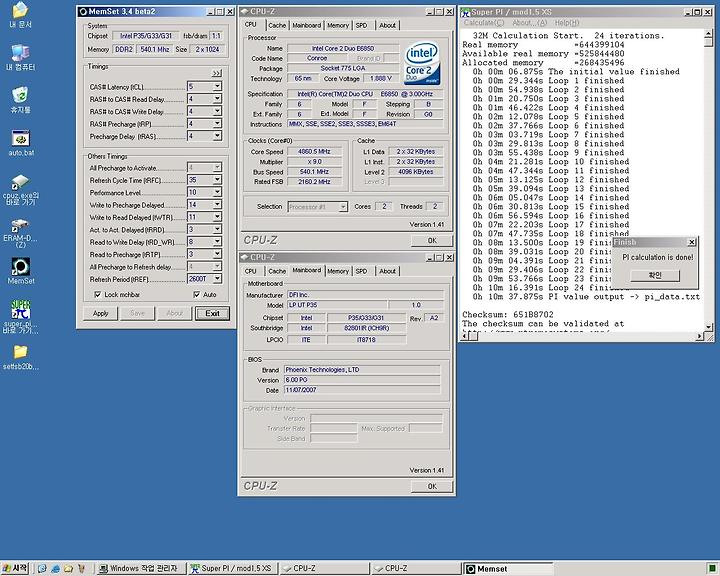Viewport: 720px width, 576px height.
Task: Switch to the Mainboard tab in upper CPU-Z
Action: pos(306,26)
